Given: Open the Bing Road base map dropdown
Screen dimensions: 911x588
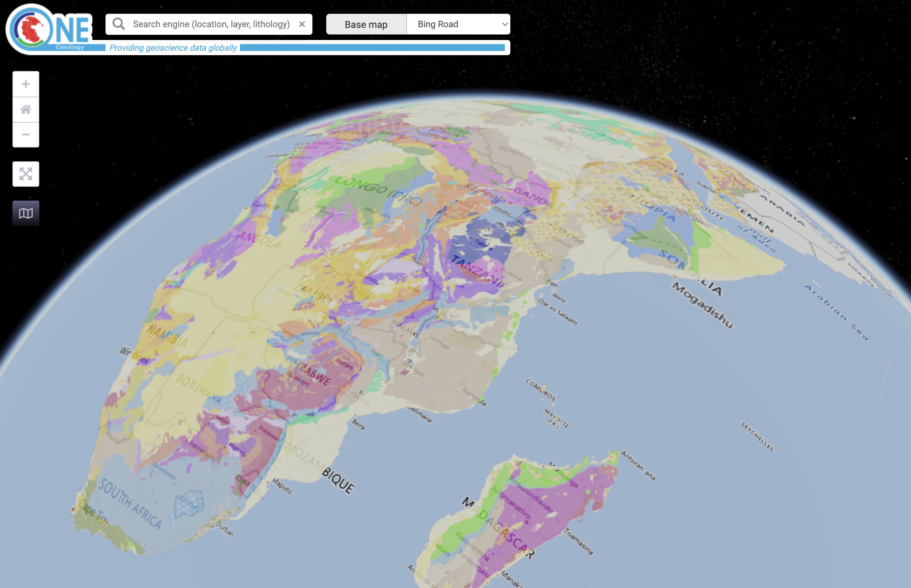Looking at the screenshot, I should click(458, 24).
